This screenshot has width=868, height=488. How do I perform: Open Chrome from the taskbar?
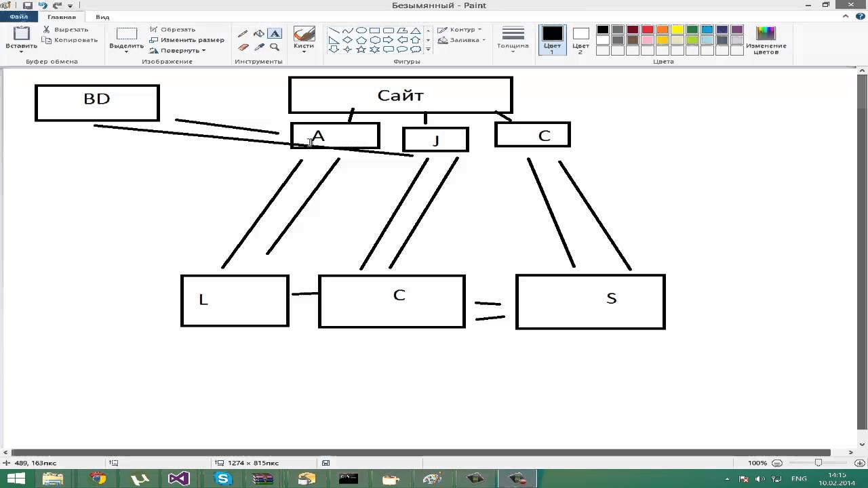point(98,479)
